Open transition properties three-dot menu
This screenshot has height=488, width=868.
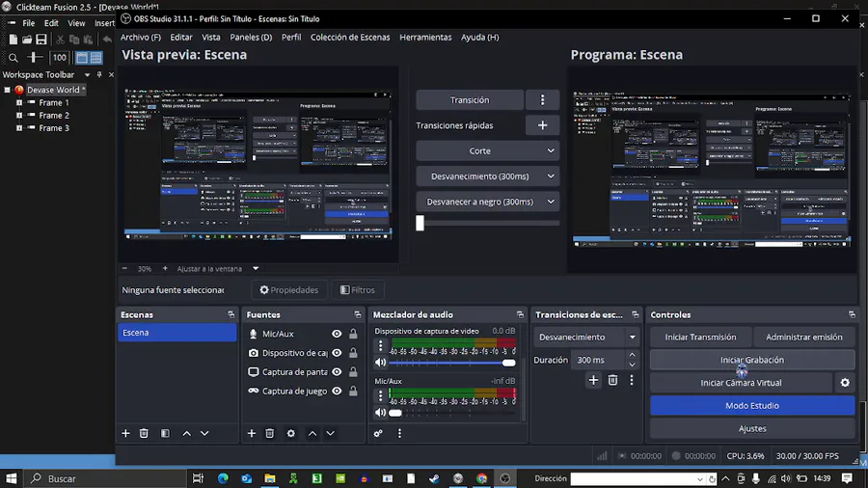coord(632,380)
